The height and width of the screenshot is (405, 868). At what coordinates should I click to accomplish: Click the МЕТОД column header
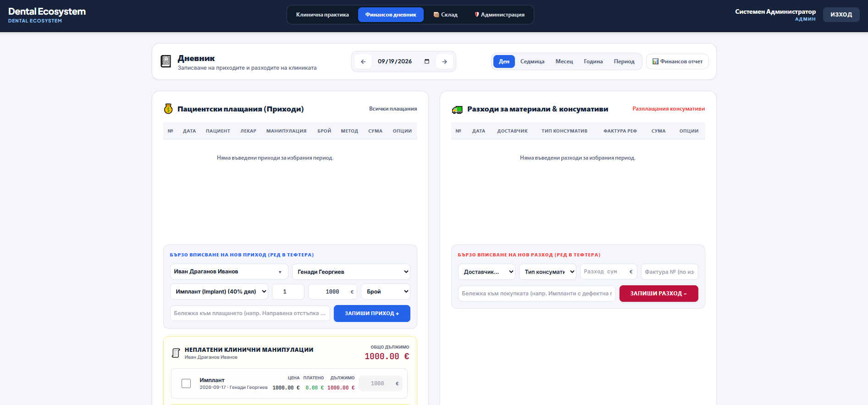pos(349,131)
